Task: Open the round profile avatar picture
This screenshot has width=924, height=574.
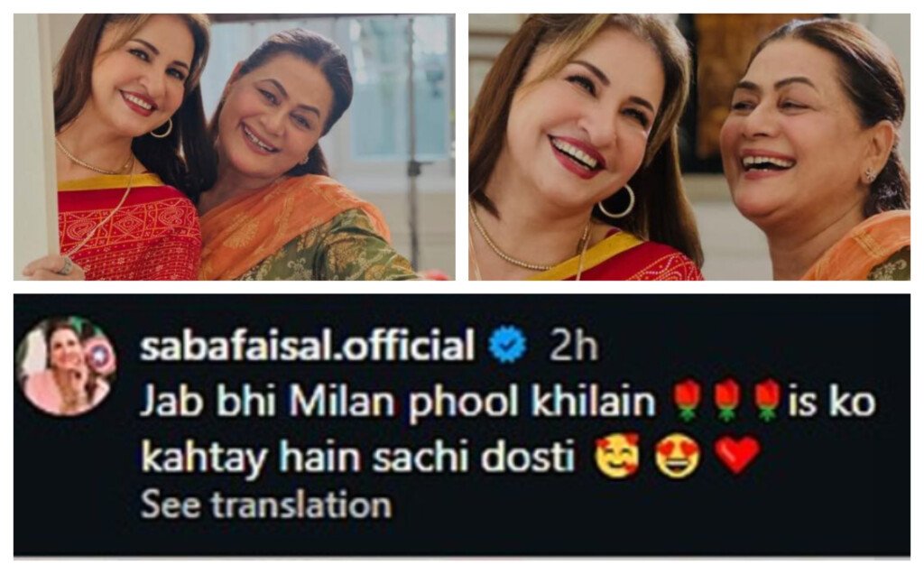Action: (x=66, y=366)
